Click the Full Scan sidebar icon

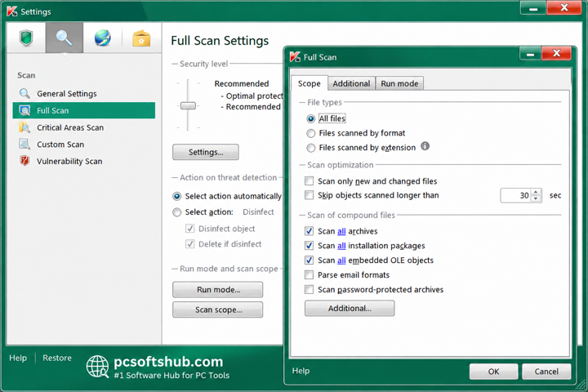[24, 110]
